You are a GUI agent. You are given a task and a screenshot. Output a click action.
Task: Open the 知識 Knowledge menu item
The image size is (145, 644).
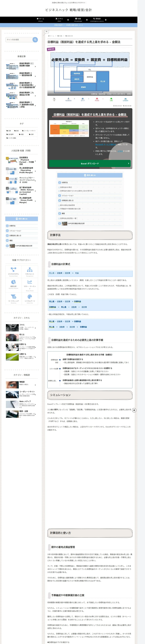coord(78,20)
